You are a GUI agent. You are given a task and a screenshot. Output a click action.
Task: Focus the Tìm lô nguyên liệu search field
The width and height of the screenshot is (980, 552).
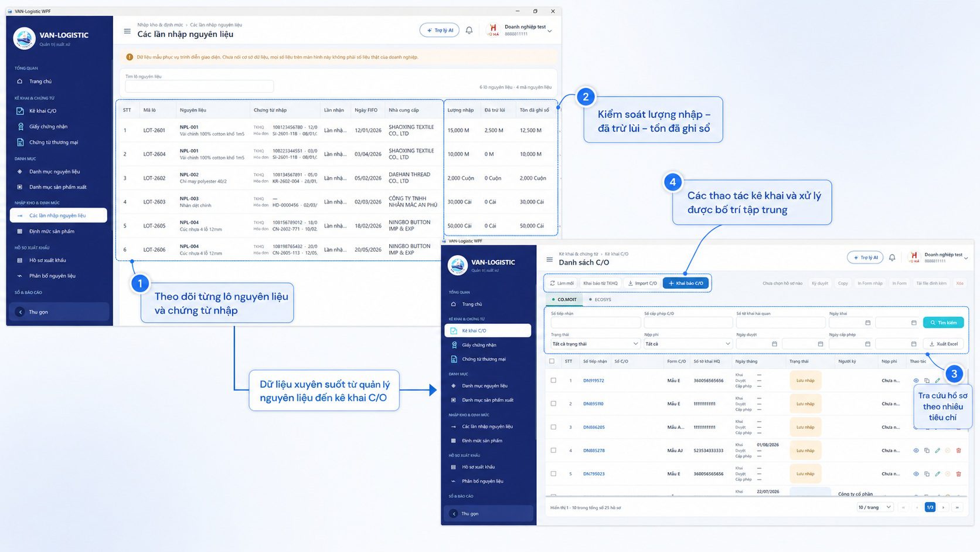199,87
